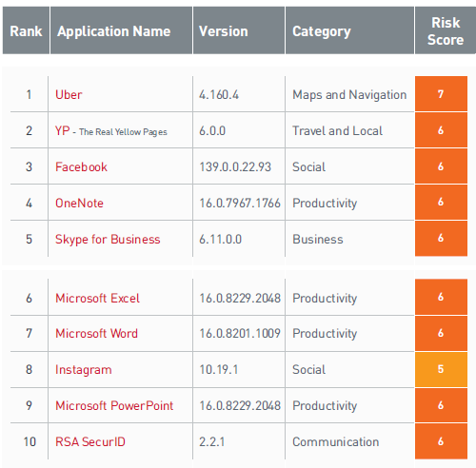Click the Risk Score column header

click(x=446, y=30)
